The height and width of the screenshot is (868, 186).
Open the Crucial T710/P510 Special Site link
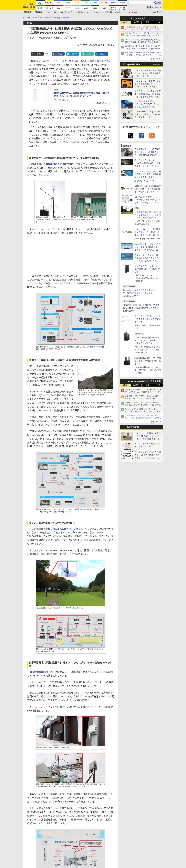pos(147,104)
